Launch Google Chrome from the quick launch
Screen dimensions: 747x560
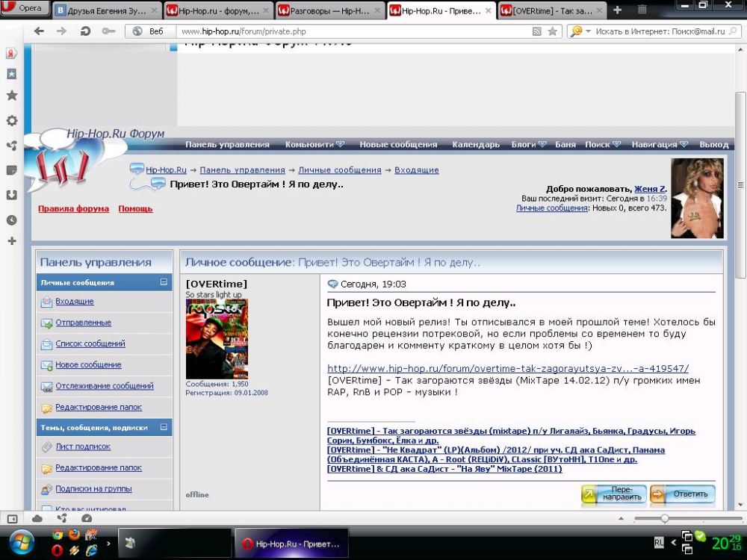pos(58,535)
